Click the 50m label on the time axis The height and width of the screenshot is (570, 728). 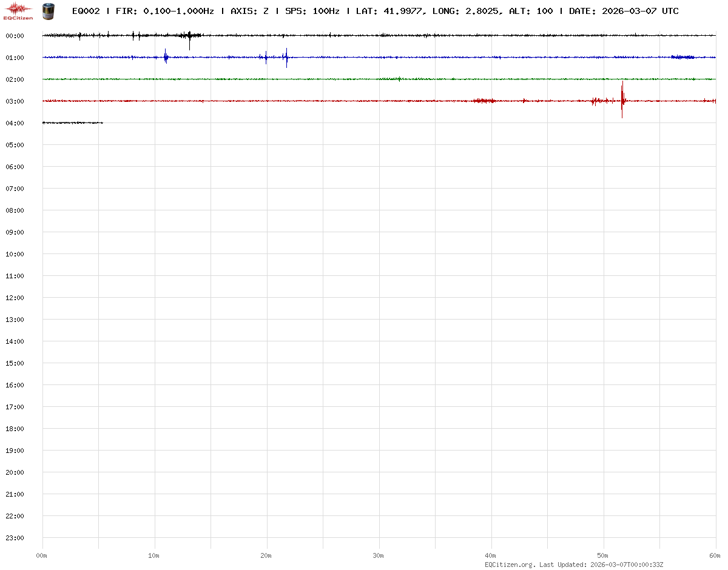pyautogui.click(x=603, y=555)
